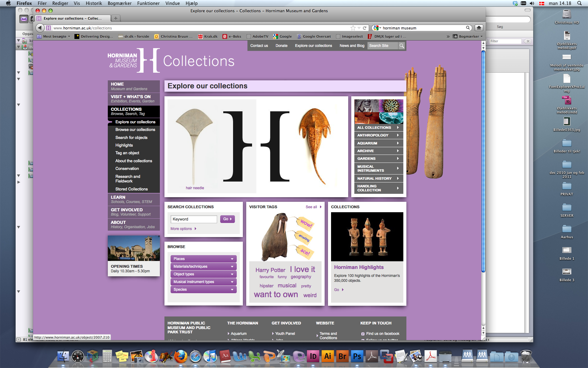This screenshot has width=588, height=368.
Task: Click See all visitor tags
Action: [x=313, y=207]
